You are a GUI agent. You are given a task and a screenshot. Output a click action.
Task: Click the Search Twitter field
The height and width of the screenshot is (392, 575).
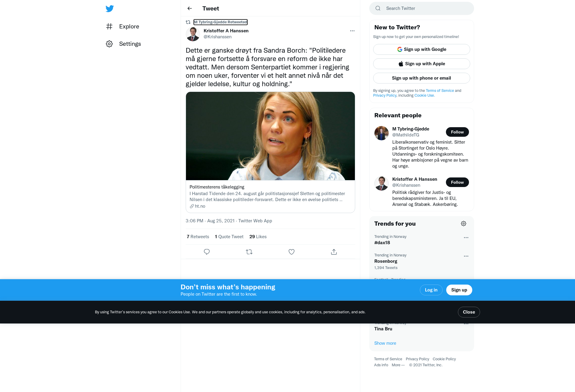click(422, 8)
